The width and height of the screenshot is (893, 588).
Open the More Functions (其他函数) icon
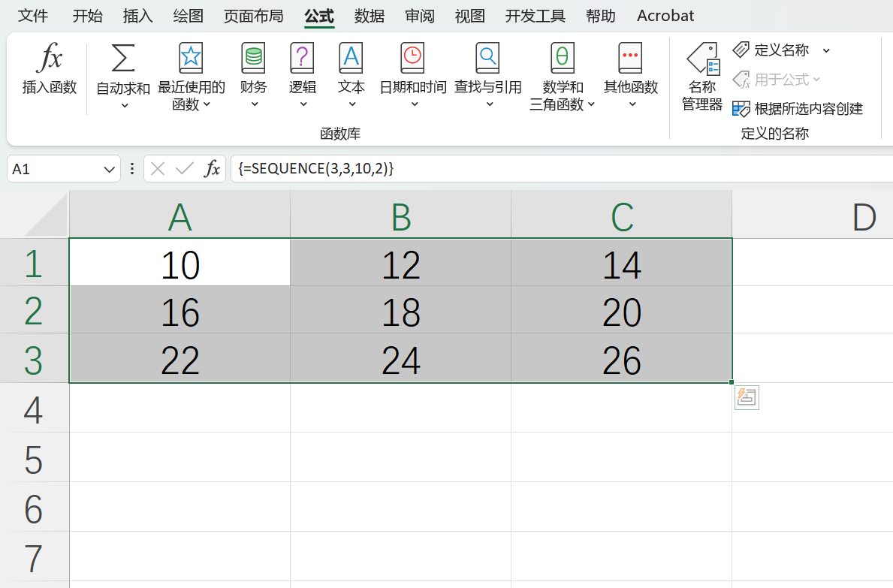click(x=630, y=58)
